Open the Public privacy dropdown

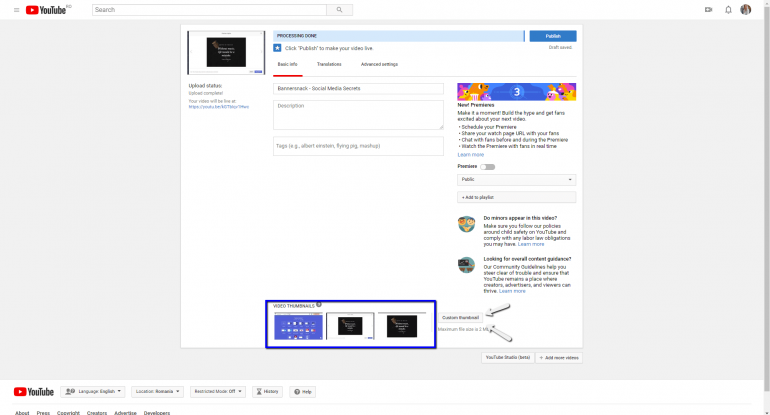pos(516,180)
